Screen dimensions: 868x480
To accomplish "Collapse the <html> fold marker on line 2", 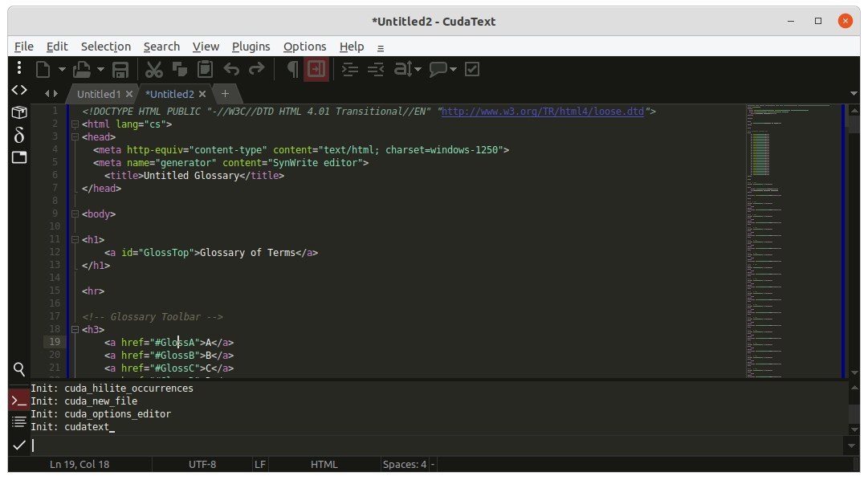I will point(75,124).
